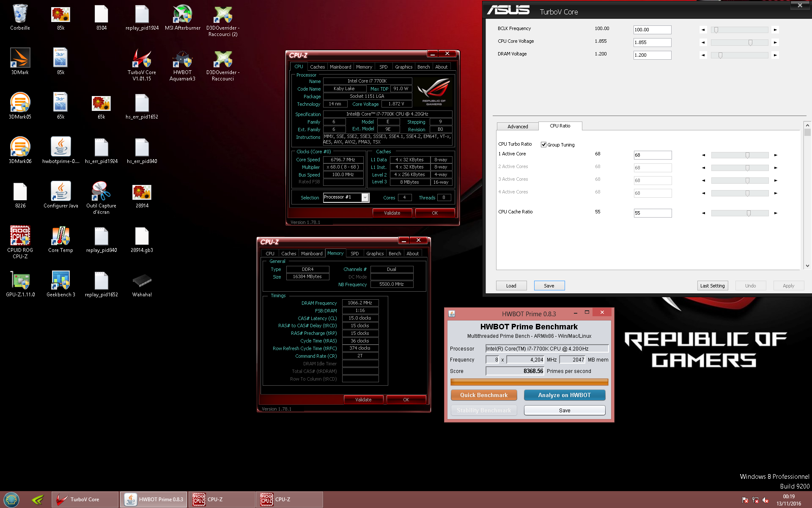
Task: Switch to Advanced tab in TurboV Core
Action: pyautogui.click(x=518, y=127)
